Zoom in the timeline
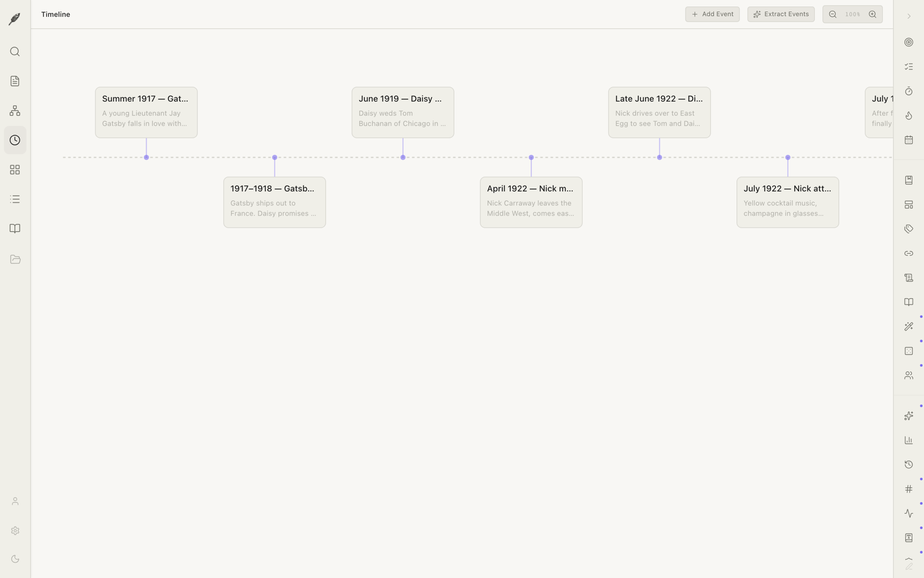924x578 pixels. [873, 14]
